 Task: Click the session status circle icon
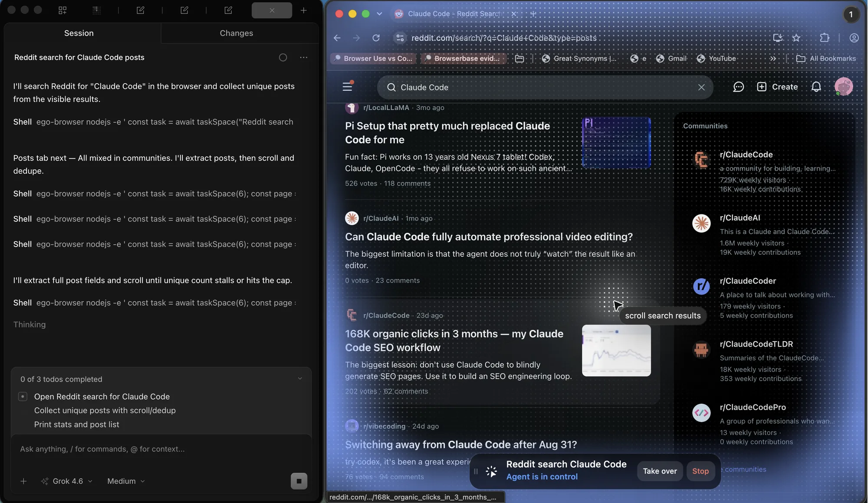pos(283,57)
